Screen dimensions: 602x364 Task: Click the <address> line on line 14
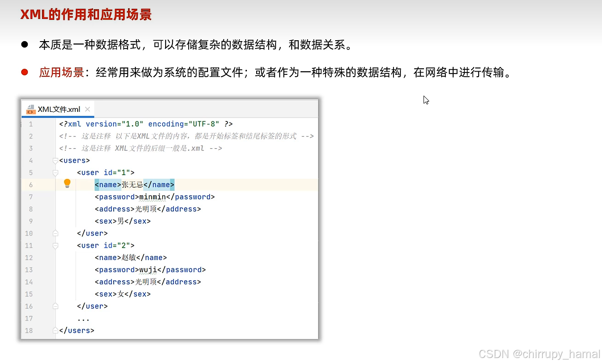148,282
